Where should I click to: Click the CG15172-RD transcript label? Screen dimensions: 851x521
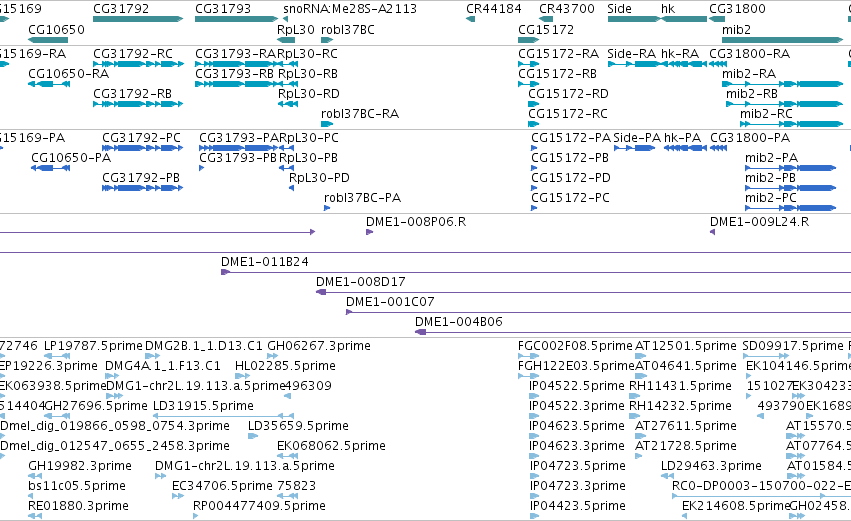568,94
